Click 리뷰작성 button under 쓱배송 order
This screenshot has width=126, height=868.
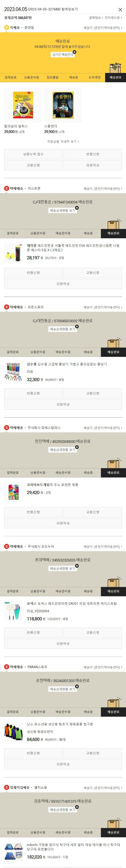[x=93, y=165]
